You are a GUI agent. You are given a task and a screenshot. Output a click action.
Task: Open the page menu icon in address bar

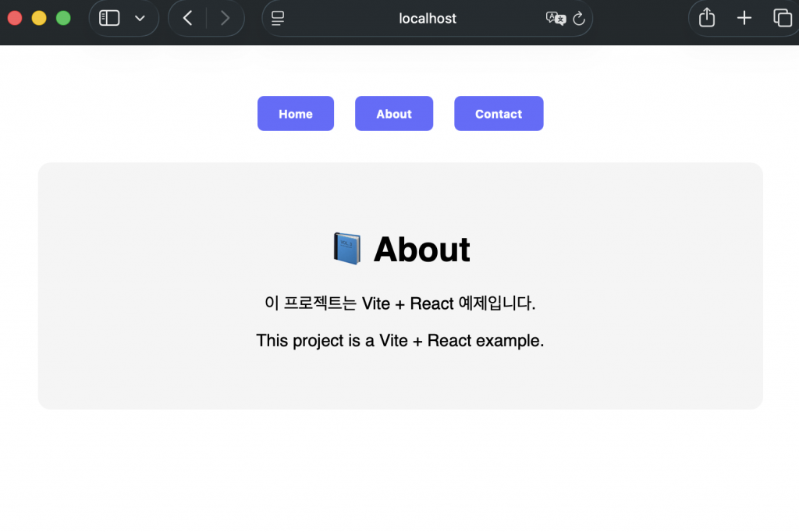pyautogui.click(x=278, y=18)
